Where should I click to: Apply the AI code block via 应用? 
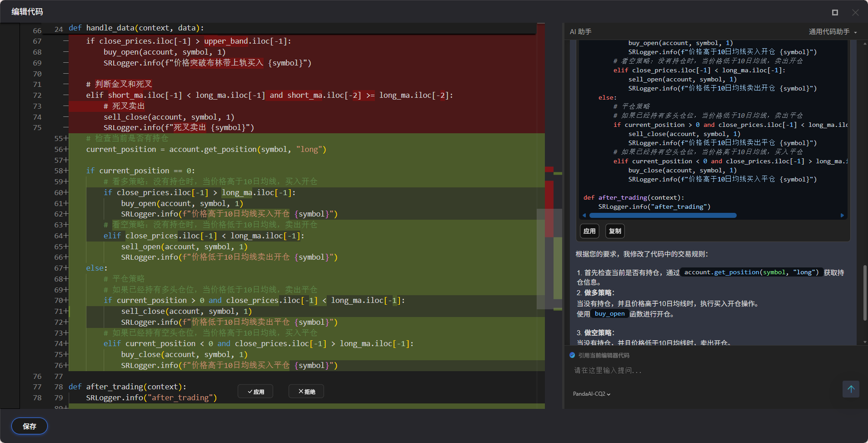point(589,231)
